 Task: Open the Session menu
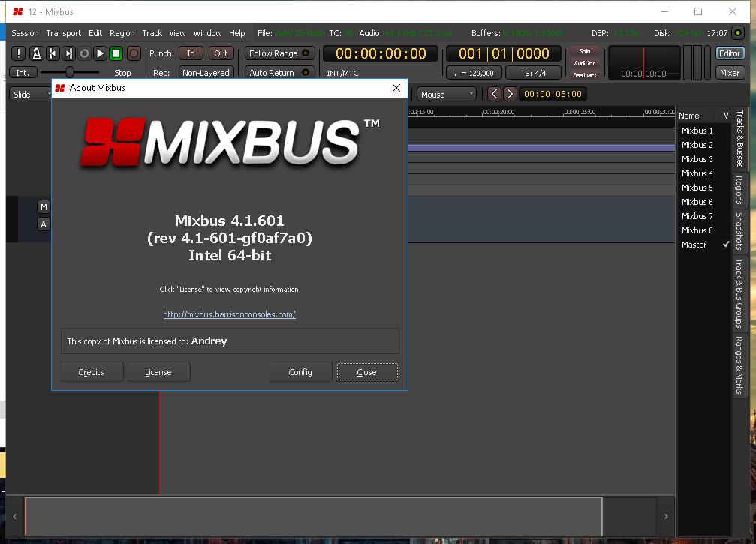click(x=25, y=33)
